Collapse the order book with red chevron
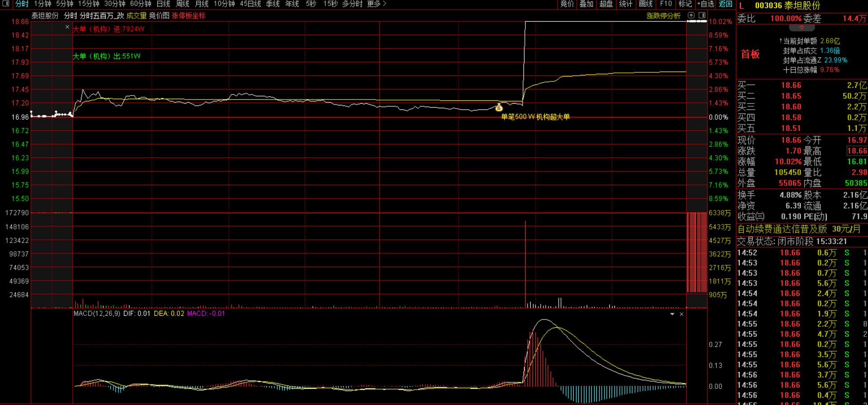 click(x=802, y=28)
